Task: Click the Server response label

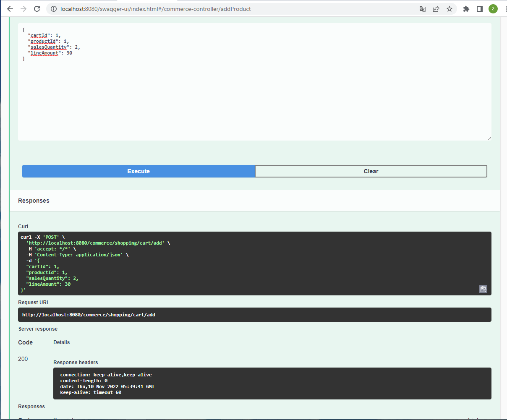Action: [x=38, y=329]
